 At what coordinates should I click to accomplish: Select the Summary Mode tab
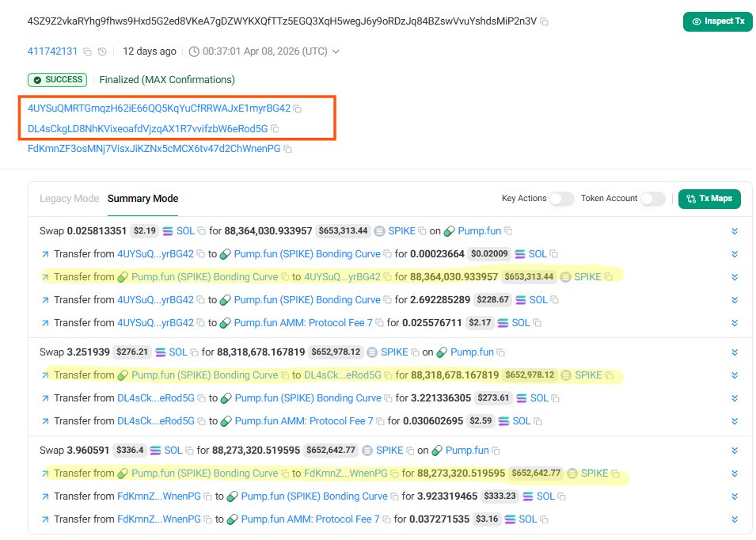click(142, 199)
